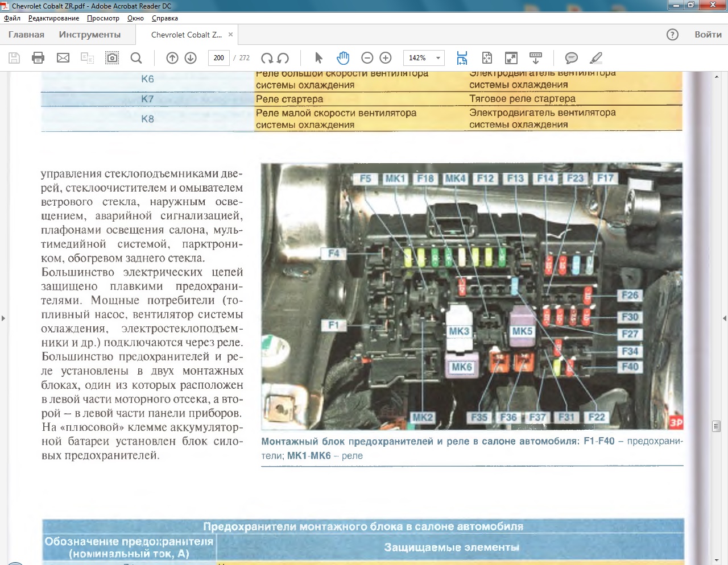The width and height of the screenshot is (728, 565).
Task: Add a sticky note comment
Action: [x=571, y=58]
